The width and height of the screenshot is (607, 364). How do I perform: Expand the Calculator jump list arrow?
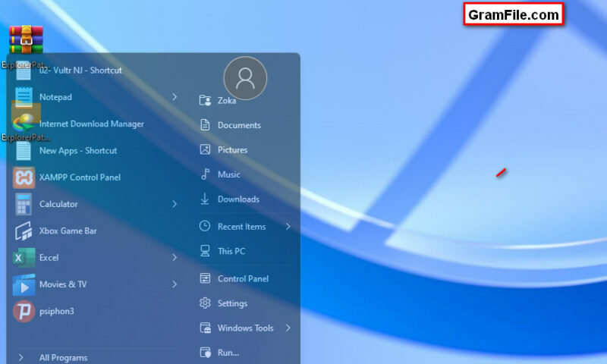175,204
